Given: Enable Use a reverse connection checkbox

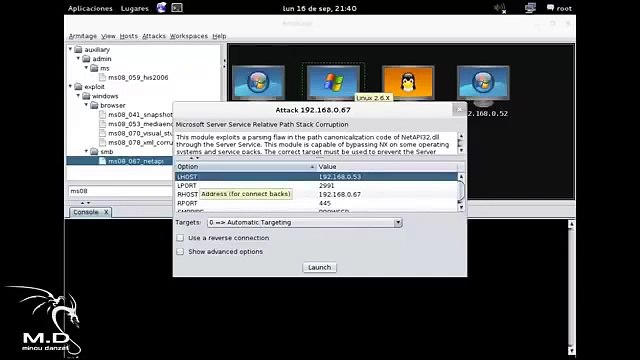Looking at the screenshot, I should tap(180, 238).
